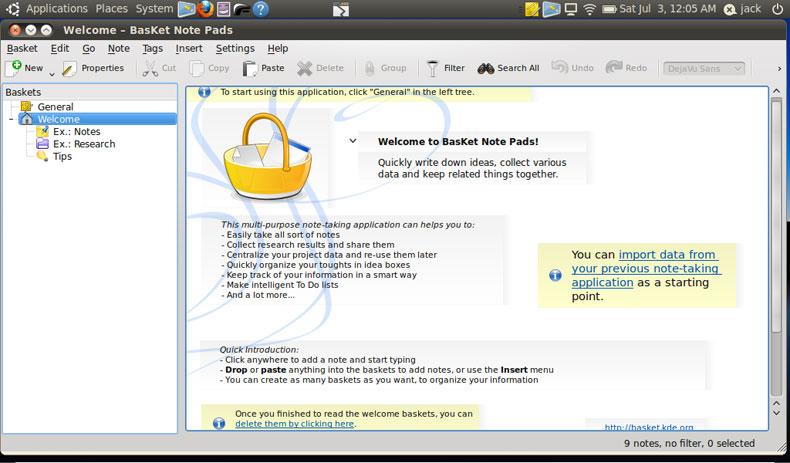
Task: Click the terminal icon in top panel
Action: coord(341,9)
